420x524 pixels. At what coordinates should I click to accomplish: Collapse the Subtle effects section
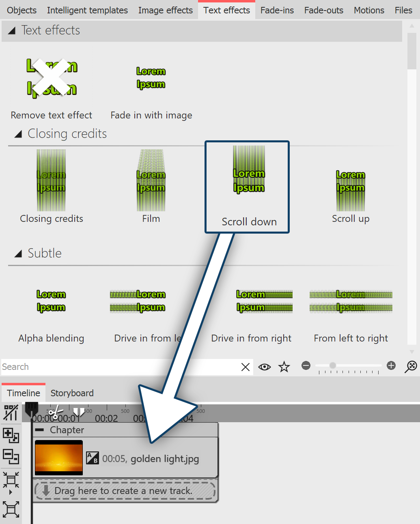[18, 253]
